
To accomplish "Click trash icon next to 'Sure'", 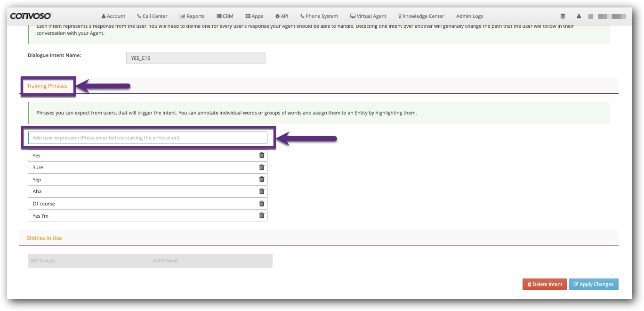I will coord(262,167).
